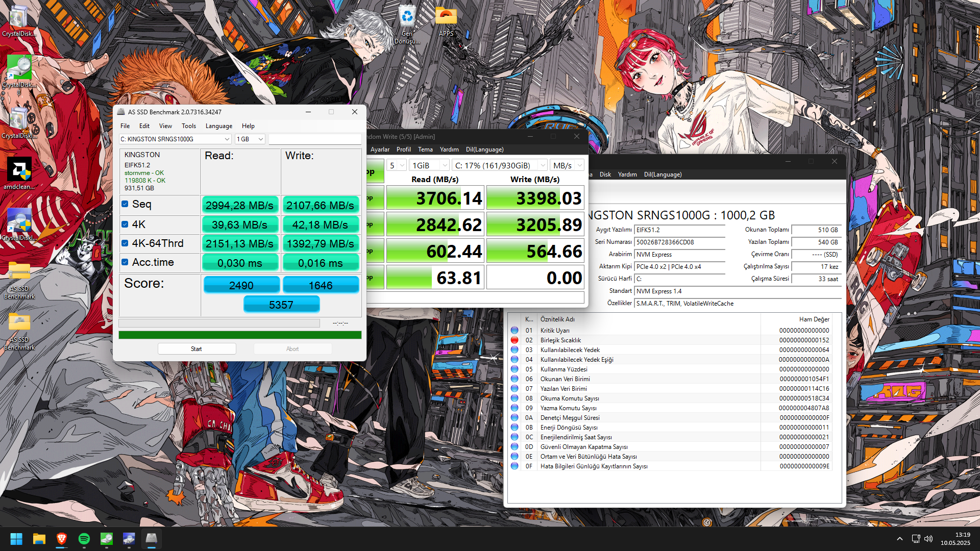Click the Ham Değer column header

(x=814, y=319)
